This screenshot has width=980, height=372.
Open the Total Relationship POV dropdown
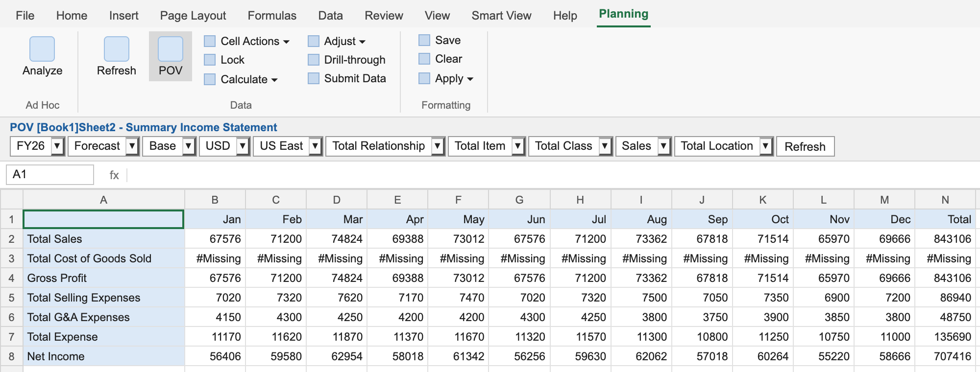coord(438,146)
